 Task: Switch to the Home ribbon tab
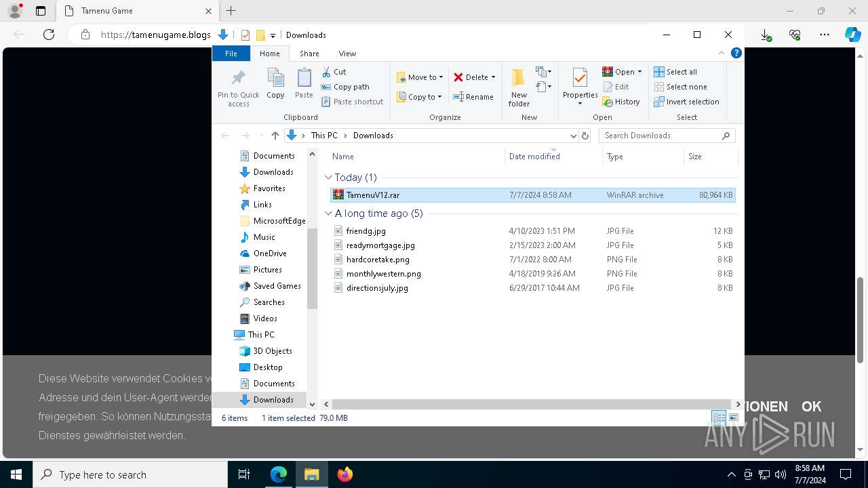click(x=270, y=54)
